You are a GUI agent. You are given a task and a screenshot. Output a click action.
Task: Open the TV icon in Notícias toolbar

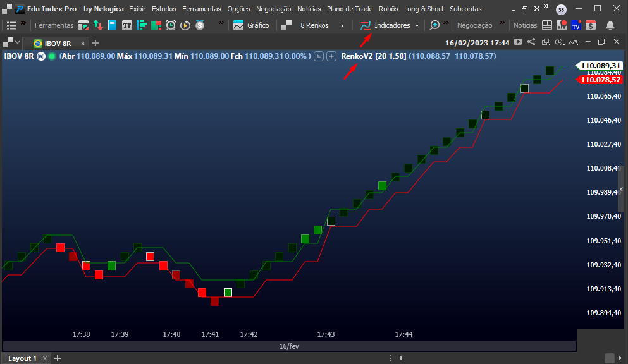pyautogui.click(x=576, y=26)
